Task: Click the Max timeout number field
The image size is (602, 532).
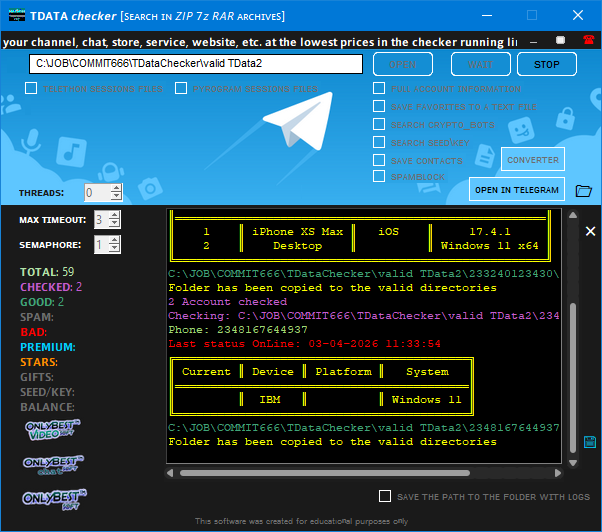Action: point(101,220)
